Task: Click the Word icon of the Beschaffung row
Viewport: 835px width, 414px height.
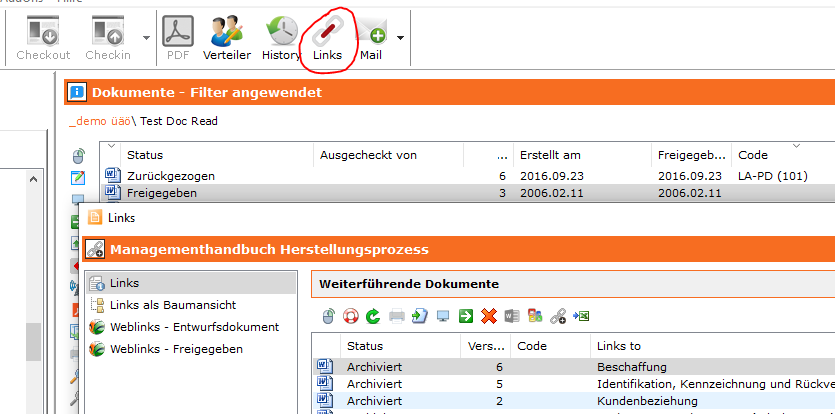Action: pyautogui.click(x=325, y=366)
